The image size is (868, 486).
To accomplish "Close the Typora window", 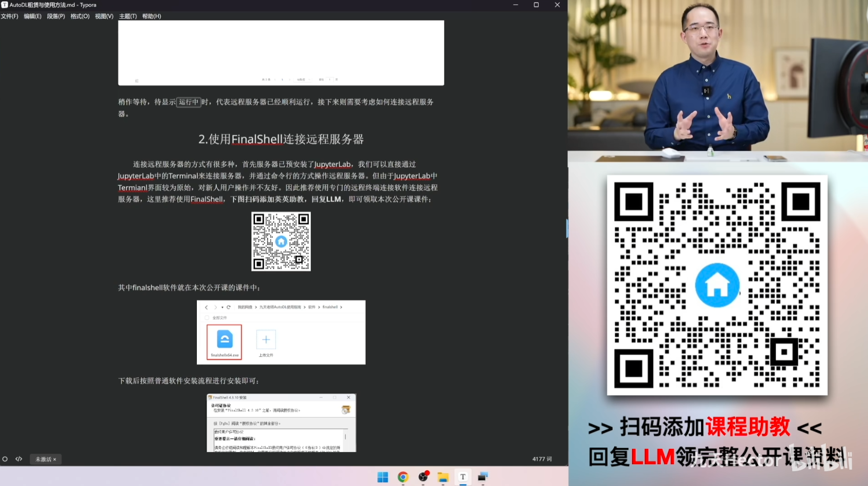I will point(557,5).
